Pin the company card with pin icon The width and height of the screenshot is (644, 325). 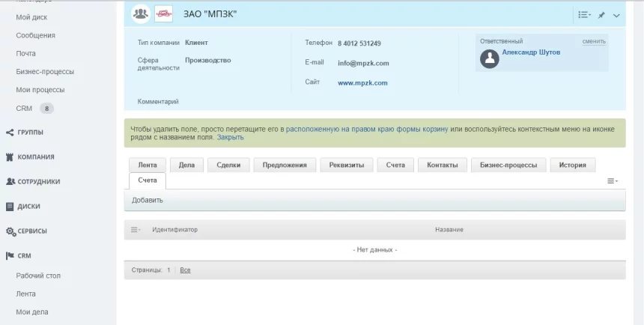coord(601,15)
